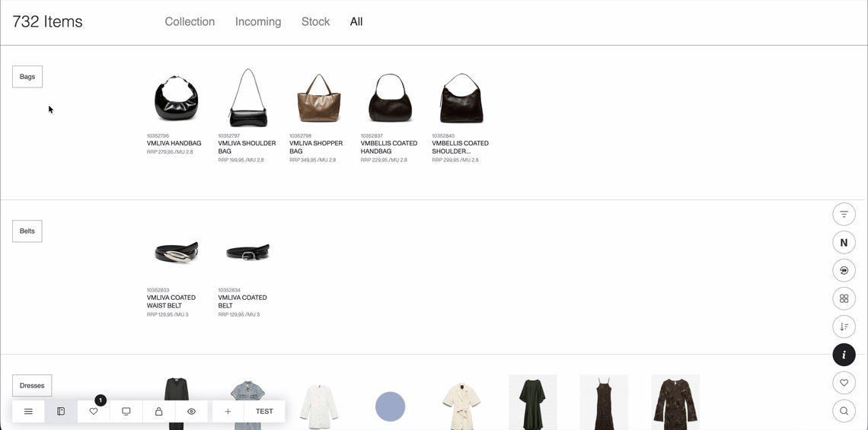The height and width of the screenshot is (430, 868).
Task: Open search with magnifier icon
Action: [x=844, y=411]
